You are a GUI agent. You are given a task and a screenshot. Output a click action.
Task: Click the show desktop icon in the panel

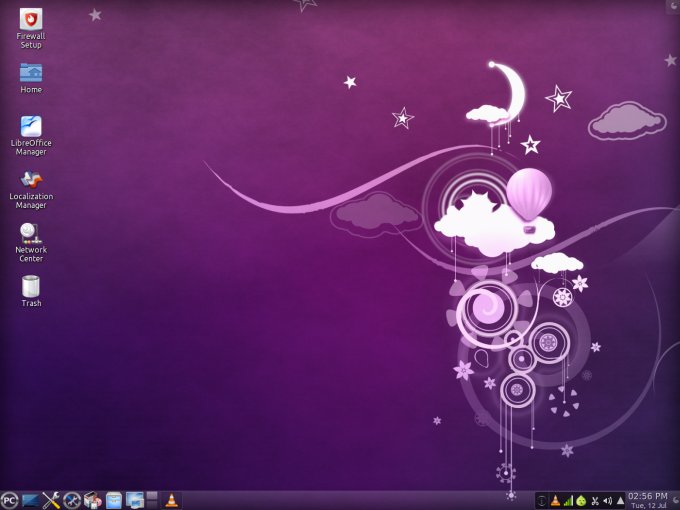click(30, 501)
